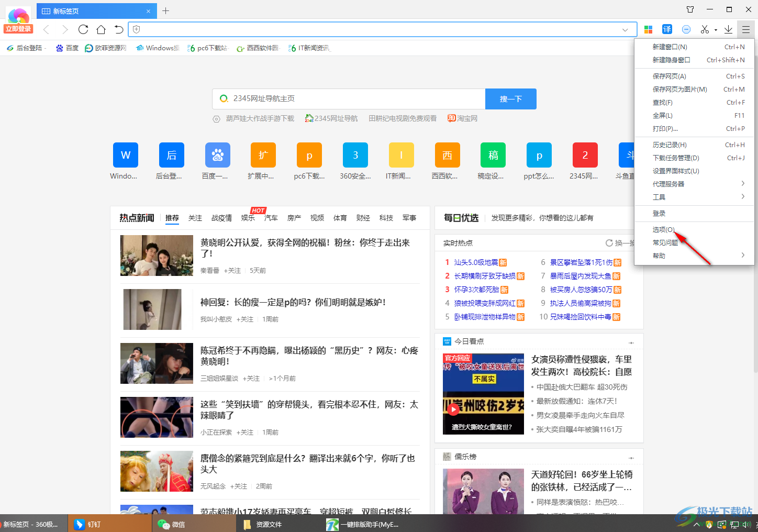Switch to the 战疫情 news tab
Screen dimensions: 758x532
(221, 218)
